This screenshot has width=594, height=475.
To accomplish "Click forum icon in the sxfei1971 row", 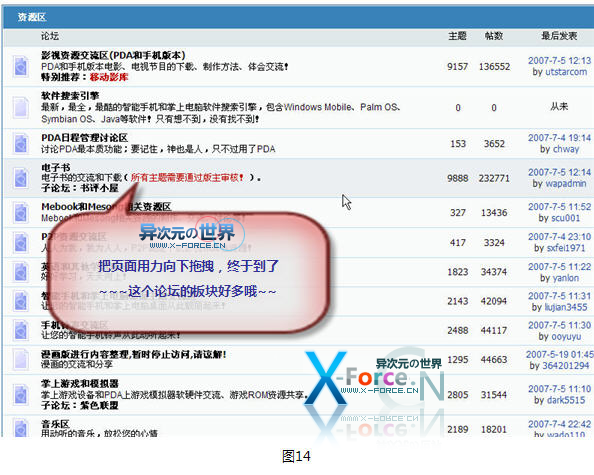I will coord(21,242).
